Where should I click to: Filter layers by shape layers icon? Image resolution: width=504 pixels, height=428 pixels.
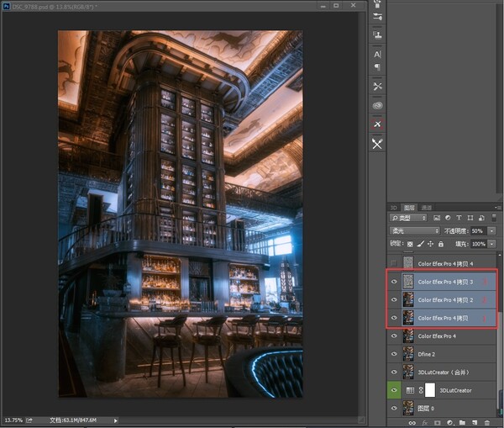coord(470,218)
